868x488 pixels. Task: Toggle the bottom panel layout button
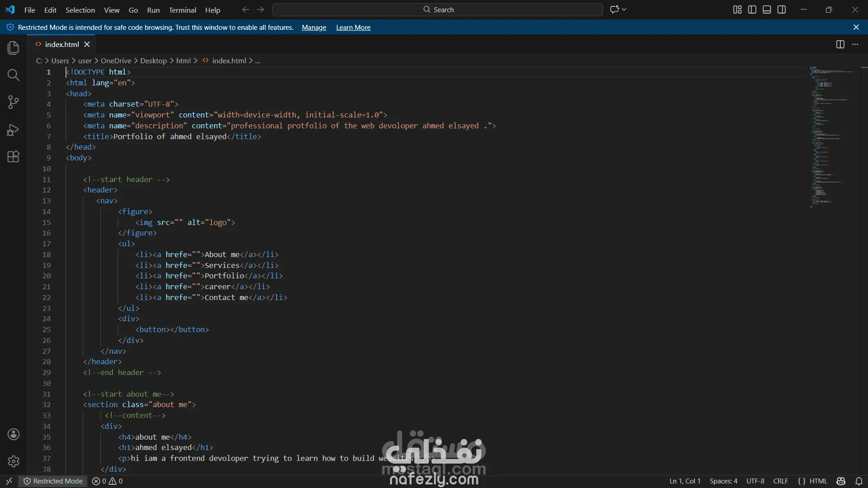click(x=767, y=9)
